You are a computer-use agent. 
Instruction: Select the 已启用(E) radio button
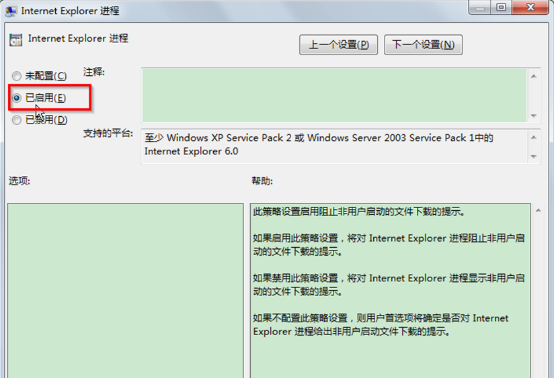pyautogui.click(x=17, y=98)
